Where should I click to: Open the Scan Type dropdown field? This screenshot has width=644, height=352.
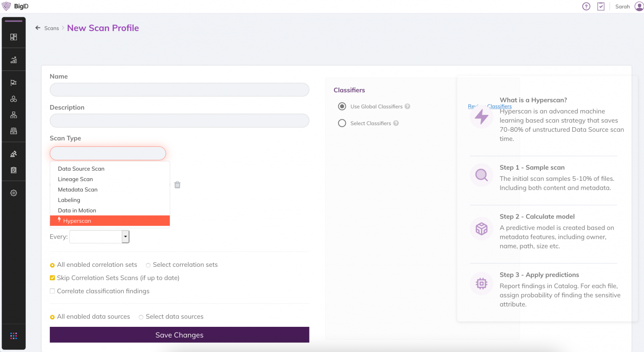[108, 153]
